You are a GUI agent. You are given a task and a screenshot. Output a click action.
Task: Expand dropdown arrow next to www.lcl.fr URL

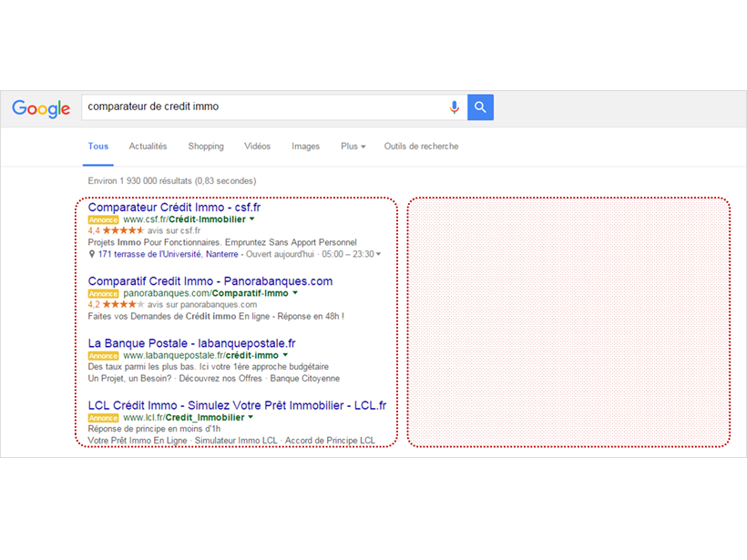point(251,417)
